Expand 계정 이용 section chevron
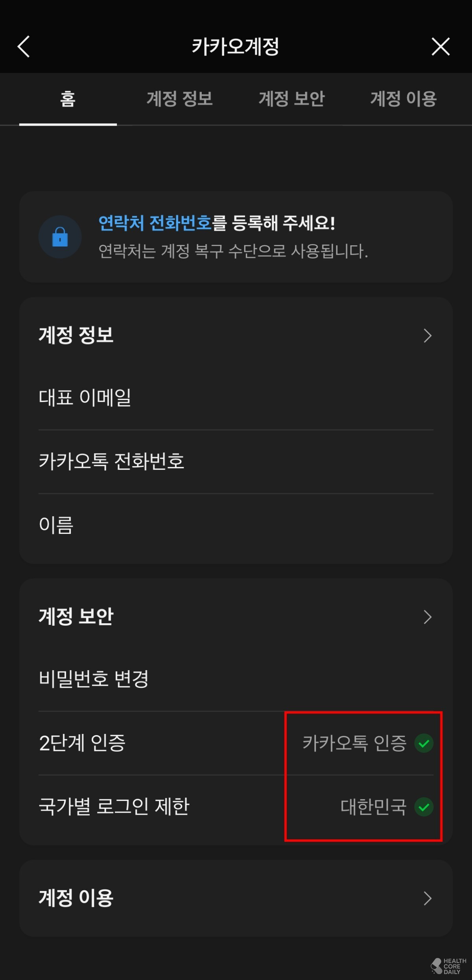The height and width of the screenshot is (980, 472). tap(428, 898)
